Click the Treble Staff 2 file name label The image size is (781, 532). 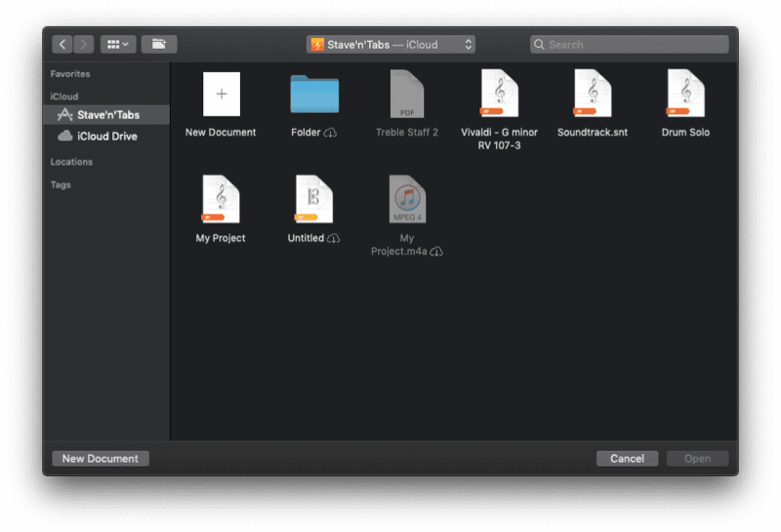[407, 133]
